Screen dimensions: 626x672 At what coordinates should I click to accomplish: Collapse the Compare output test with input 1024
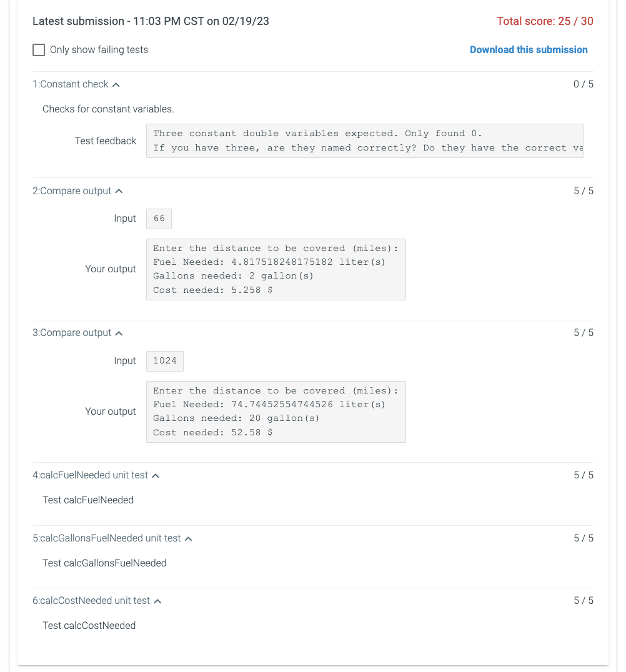(x=119, y=333)
